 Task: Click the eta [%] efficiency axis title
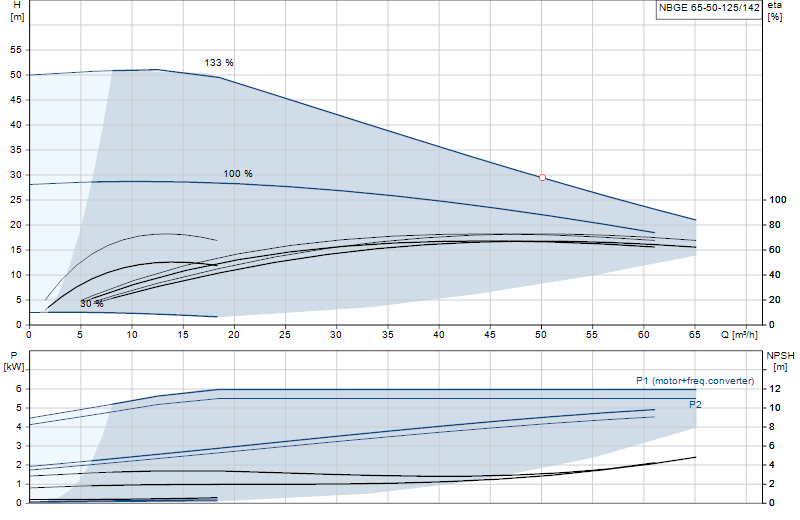click(774, 11)
